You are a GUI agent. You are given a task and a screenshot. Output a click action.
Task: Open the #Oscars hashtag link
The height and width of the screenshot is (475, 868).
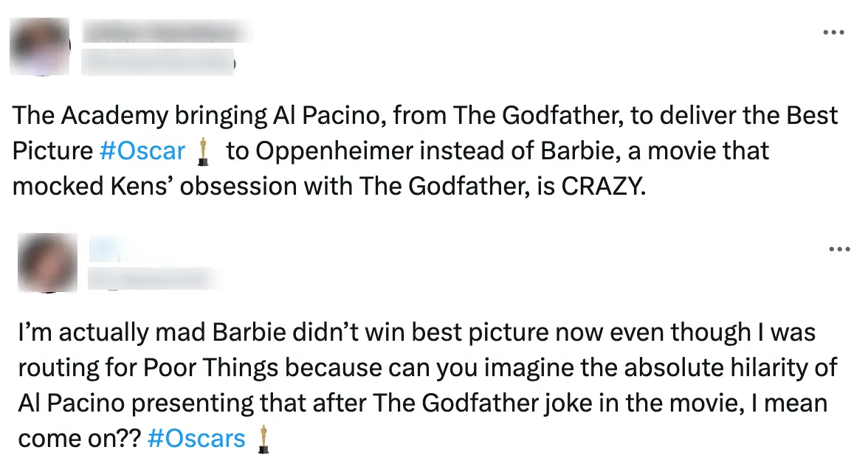coord(196,438)
